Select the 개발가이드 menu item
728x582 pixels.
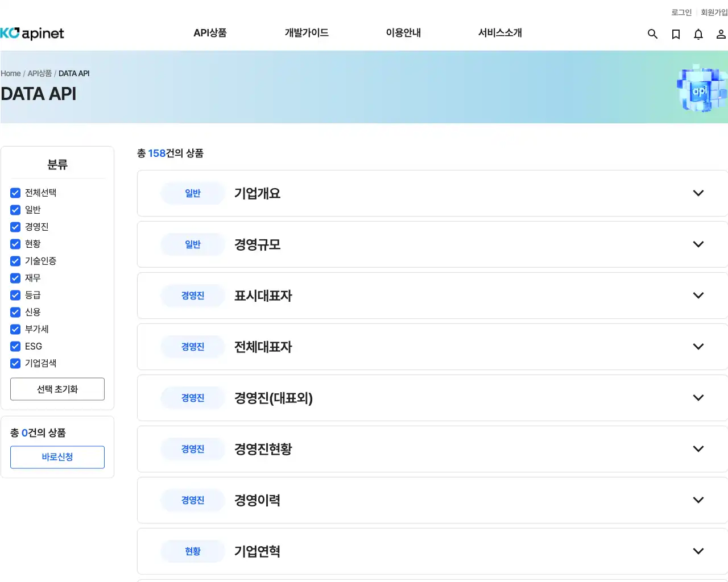click(x=306, y=33)
